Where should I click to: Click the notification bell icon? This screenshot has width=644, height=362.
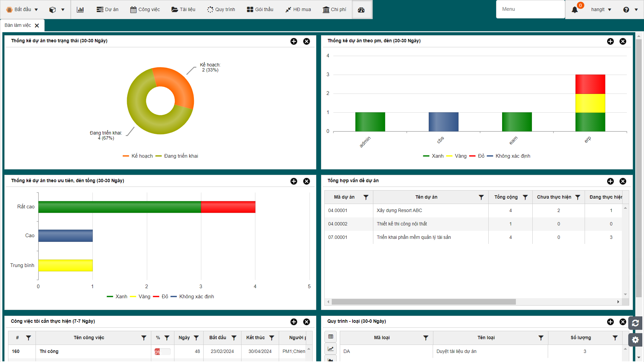tap(575, 10)
